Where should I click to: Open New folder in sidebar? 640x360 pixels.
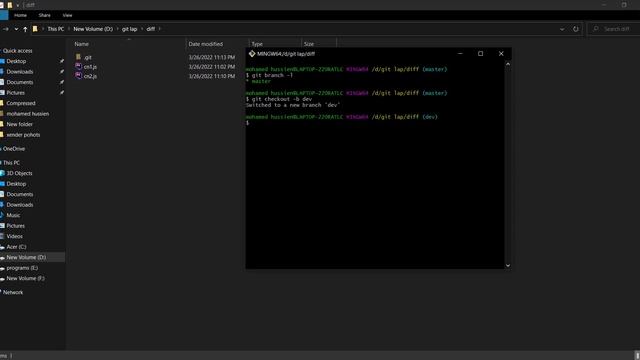20,124
